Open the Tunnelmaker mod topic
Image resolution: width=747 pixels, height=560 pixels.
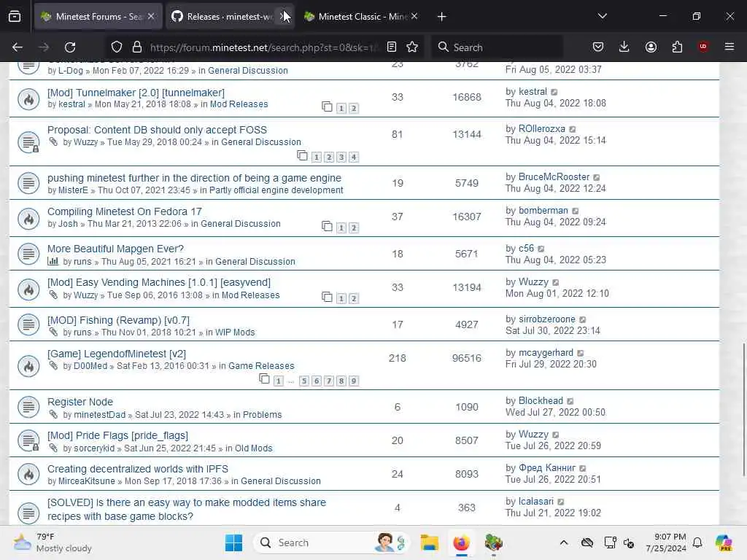pos(136,93)
